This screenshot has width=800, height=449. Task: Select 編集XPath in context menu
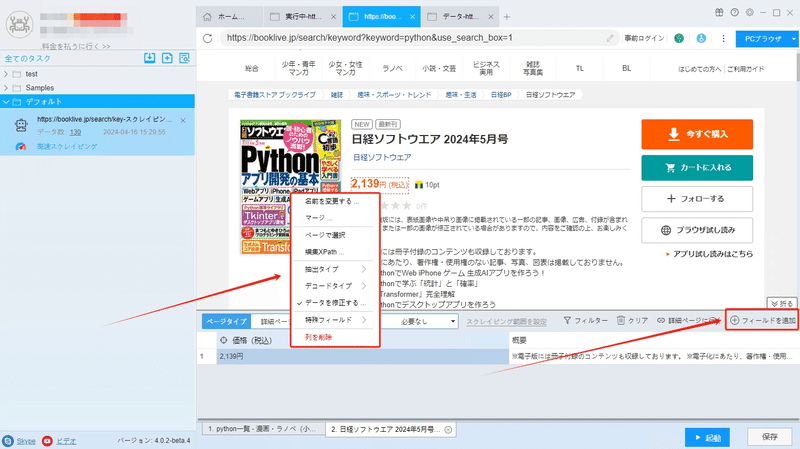pos(334,252)
